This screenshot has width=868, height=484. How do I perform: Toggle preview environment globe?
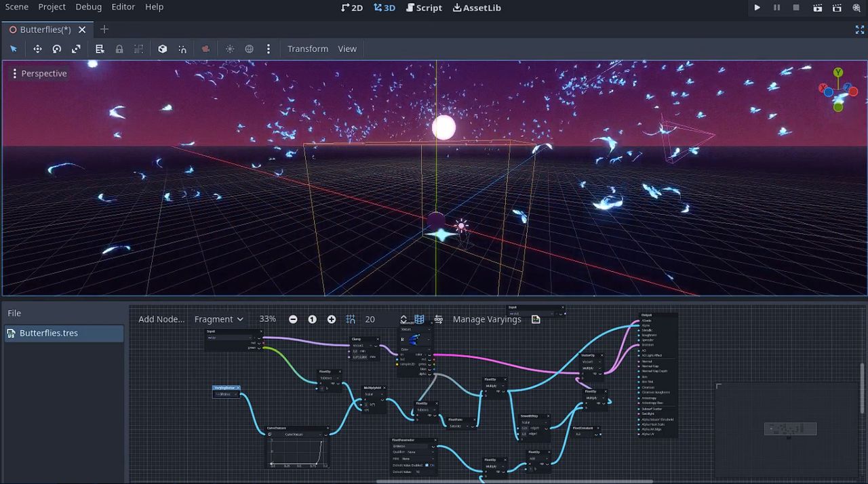tap(249, 49)
